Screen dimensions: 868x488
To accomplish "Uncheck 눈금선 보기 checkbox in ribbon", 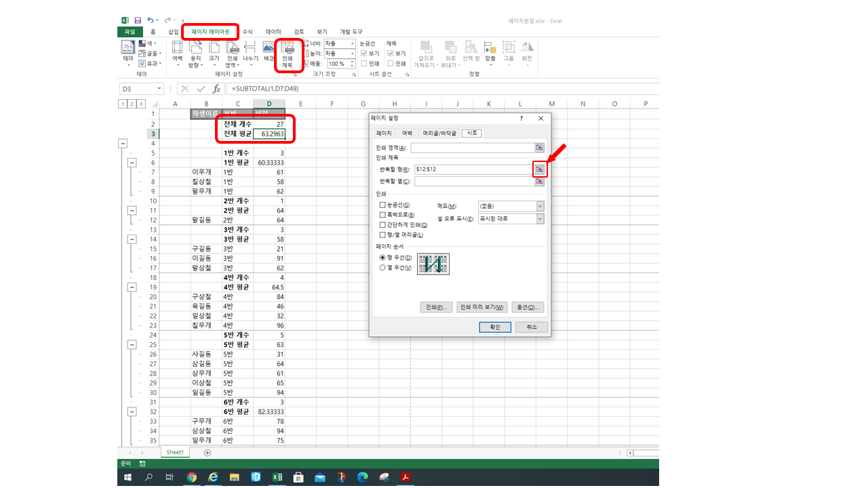I will [x=365, y=54].
